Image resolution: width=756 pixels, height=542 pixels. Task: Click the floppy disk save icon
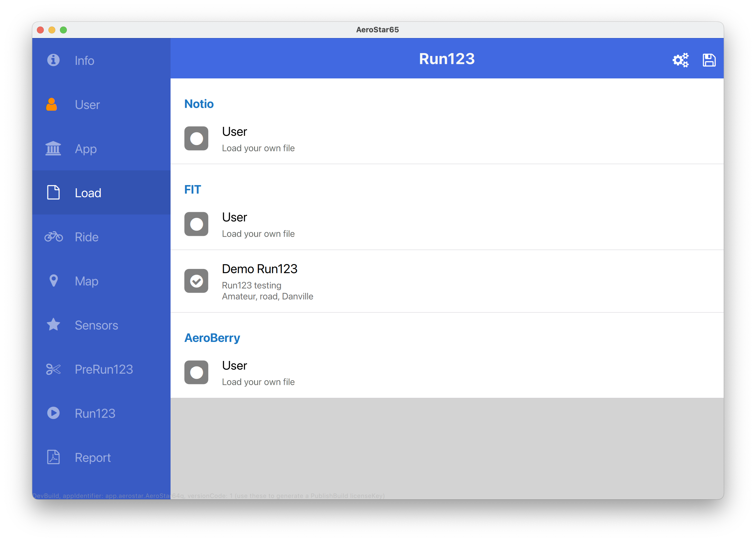pos(709,60)
